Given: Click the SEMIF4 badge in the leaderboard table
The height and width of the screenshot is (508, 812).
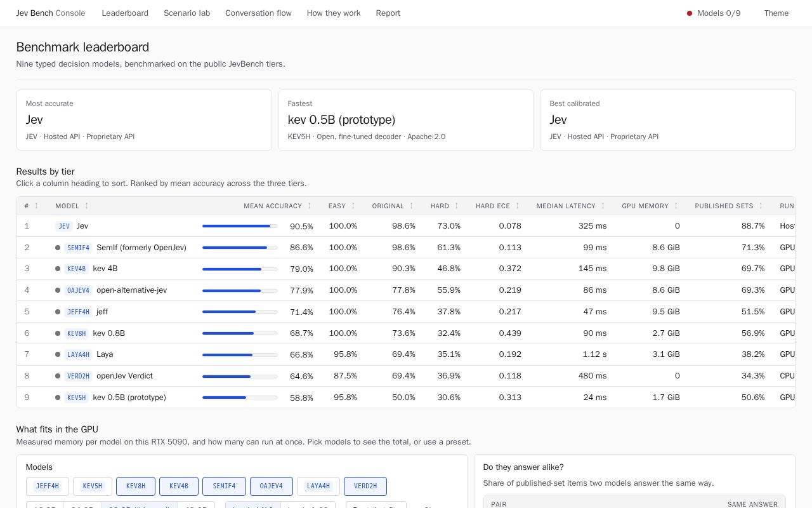Looking at the screenshot, I should tap(79, 248).
